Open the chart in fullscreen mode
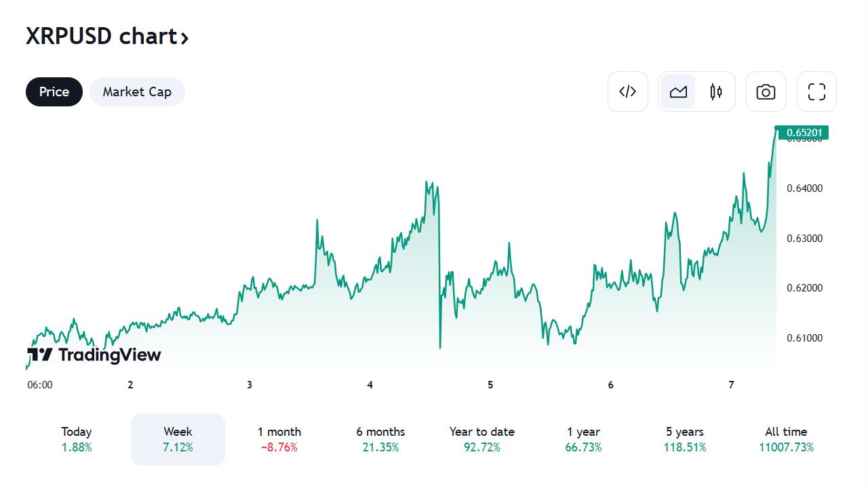Image resolution: width=868 pixels, height=488 pixels. point(816,91)
